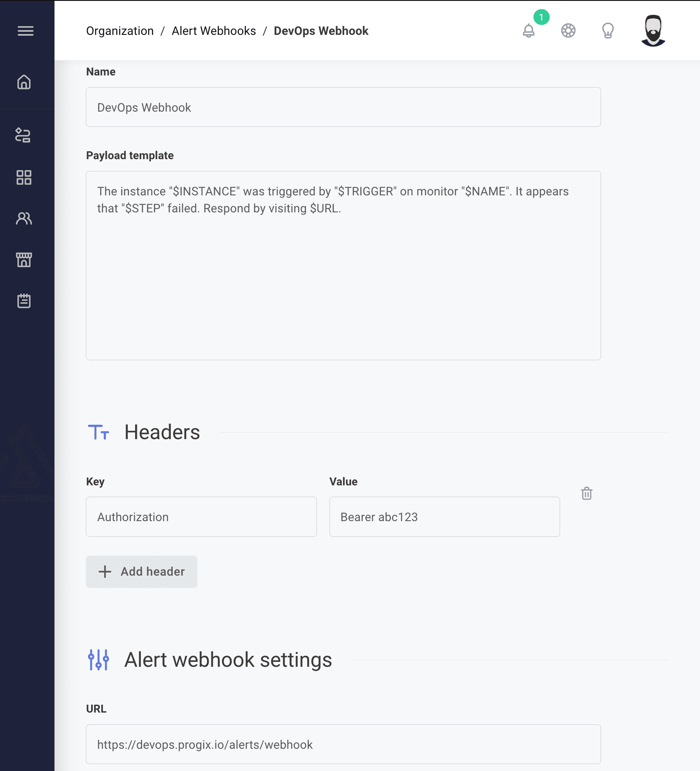Open the storefront icon in the sidebar
This screenshot has height=771, width=700.
[x=24, y=259]
